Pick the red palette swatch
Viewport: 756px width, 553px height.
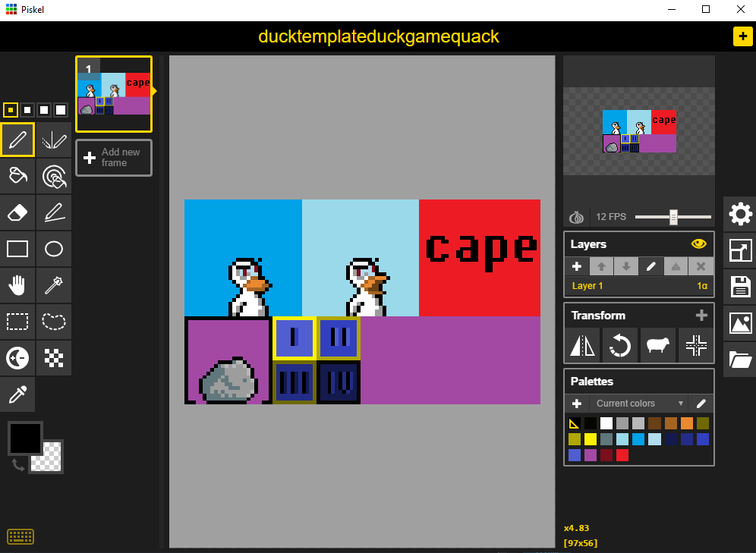[622, 455]
